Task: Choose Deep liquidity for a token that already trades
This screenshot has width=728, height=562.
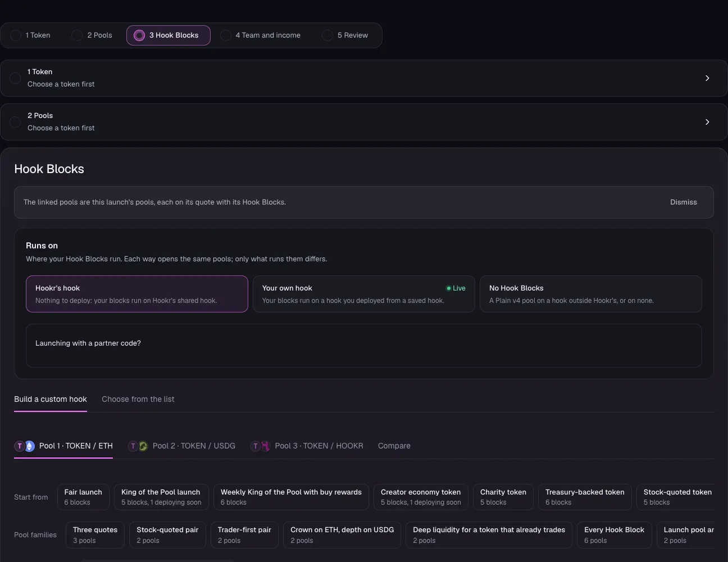Action: point(489,535)
